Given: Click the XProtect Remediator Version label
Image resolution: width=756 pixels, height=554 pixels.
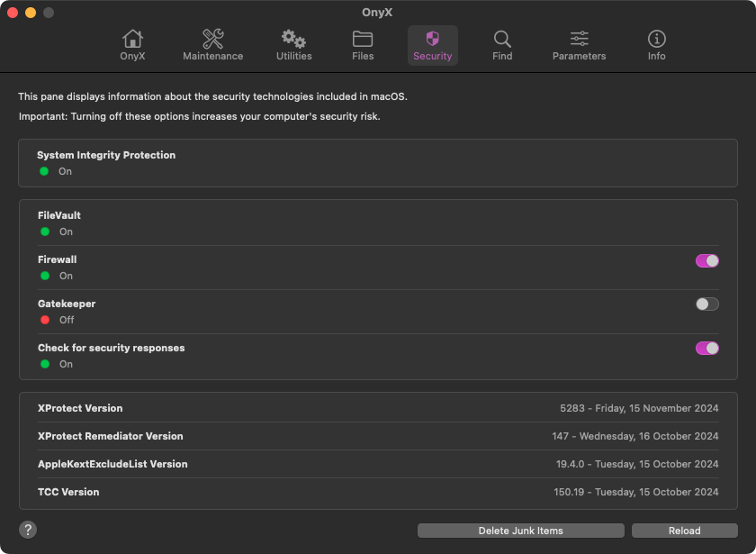Looking at the screenshot, I should pyautogui.click(x=111, y=436).
